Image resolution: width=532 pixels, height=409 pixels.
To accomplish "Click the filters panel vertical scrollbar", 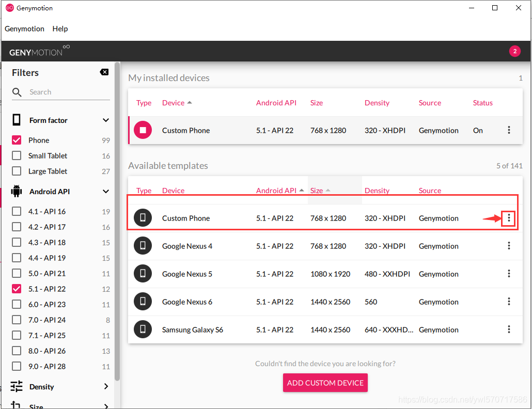I will [x=117, y=221].
